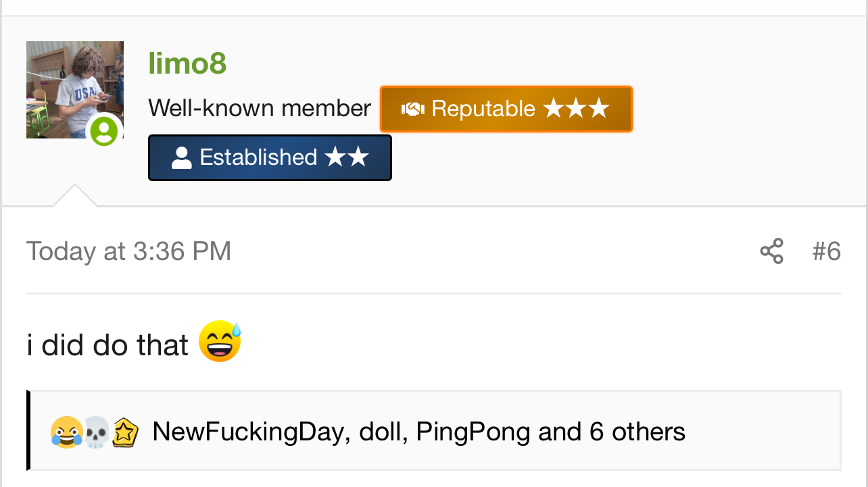Select the laughing-crying reaction emoji
868x487 pixels.
pos(66,432)
